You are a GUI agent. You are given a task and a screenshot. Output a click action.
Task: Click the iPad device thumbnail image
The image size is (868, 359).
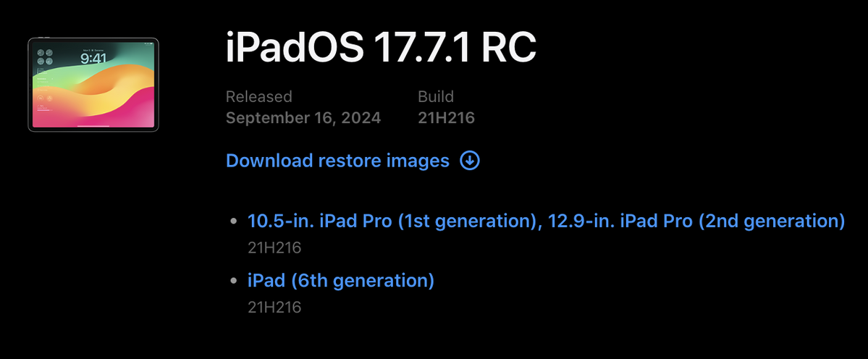93,85
